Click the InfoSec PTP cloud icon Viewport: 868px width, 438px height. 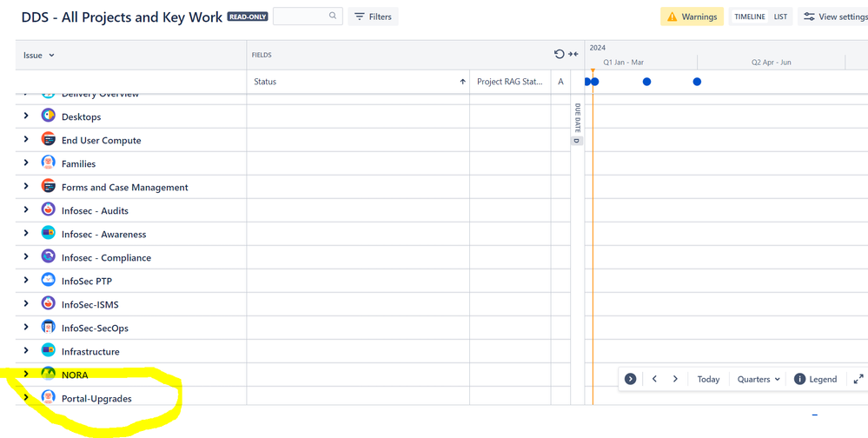(x=48, y=280)
